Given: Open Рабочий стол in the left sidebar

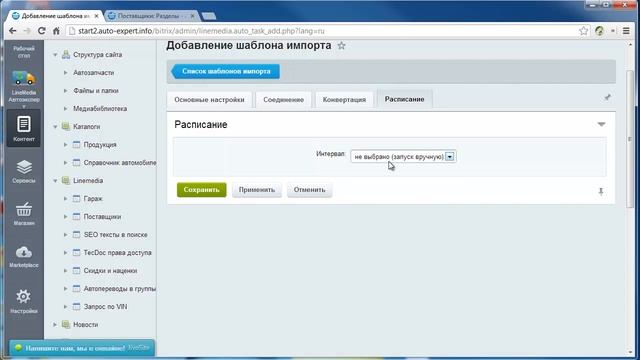Looking at the screenshot, I should pos(24,52).
